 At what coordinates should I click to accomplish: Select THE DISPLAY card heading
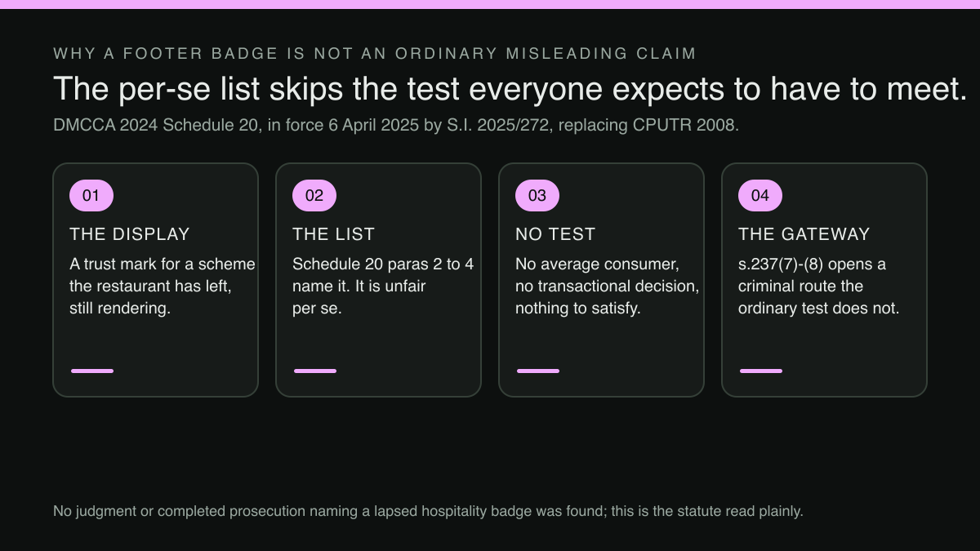[x=130, y=234]
